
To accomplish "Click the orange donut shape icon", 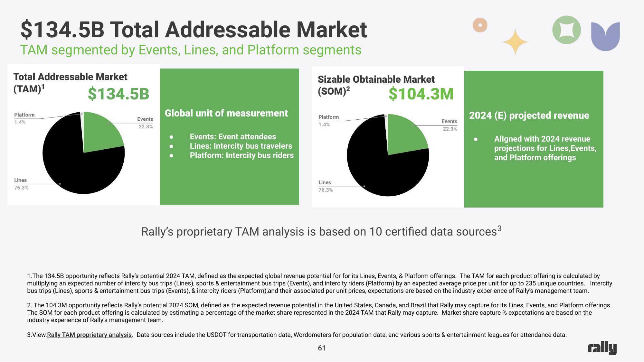I will [480, 25].
